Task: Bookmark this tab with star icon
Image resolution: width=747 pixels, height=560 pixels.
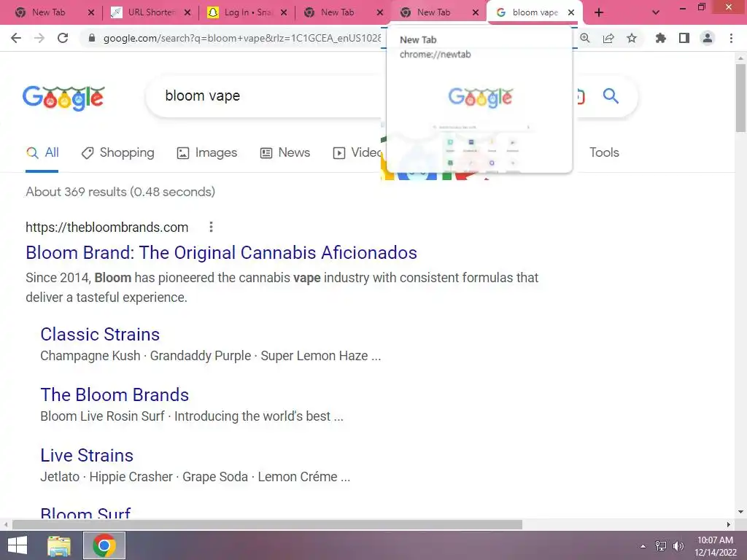Action: [x=632, y=38]
